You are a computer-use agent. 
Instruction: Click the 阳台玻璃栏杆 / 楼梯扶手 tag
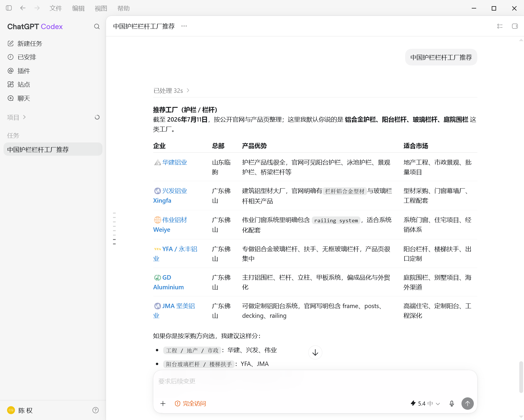point(199,364)
